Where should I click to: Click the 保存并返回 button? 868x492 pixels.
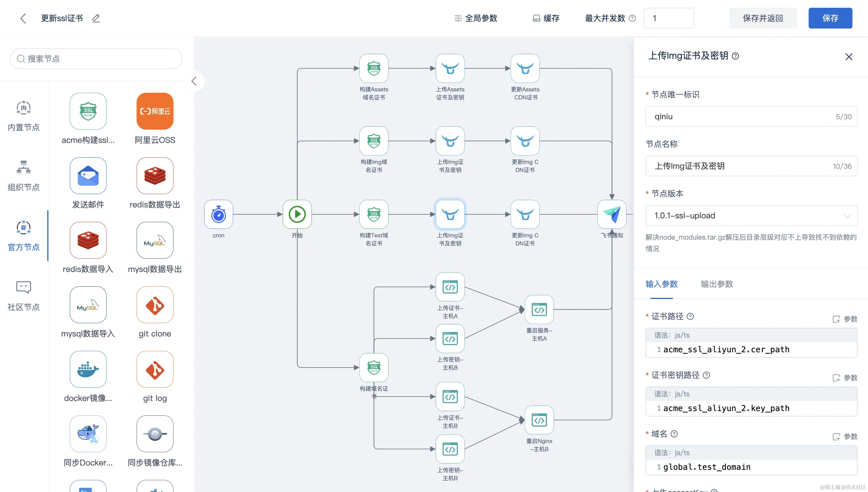[x=763, y=18]
